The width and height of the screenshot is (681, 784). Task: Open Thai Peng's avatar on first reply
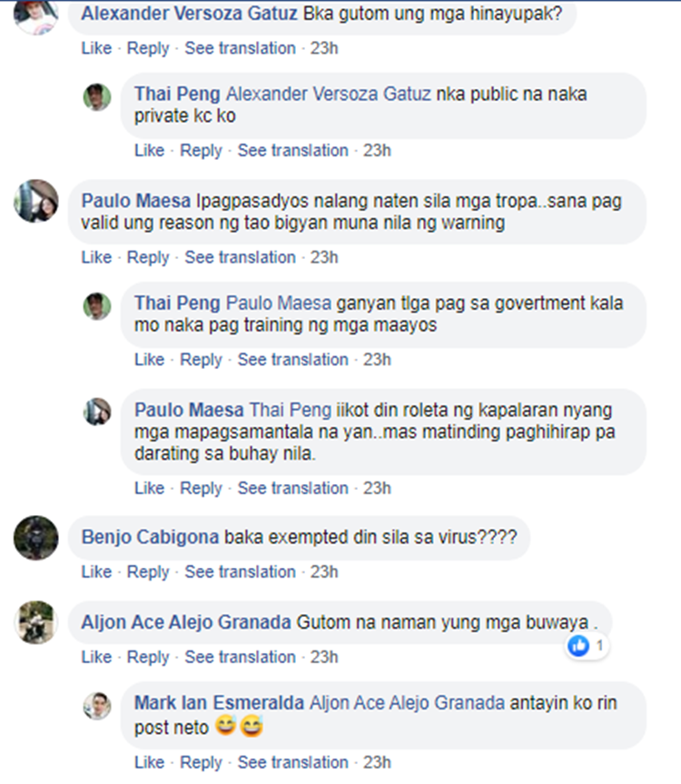(97, 97)
